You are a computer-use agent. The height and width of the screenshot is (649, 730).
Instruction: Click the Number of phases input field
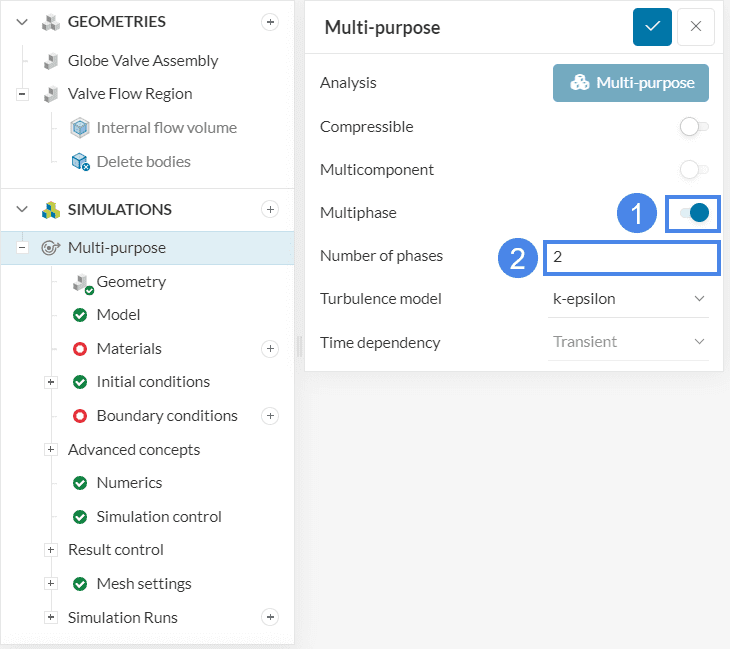point(630,257)
